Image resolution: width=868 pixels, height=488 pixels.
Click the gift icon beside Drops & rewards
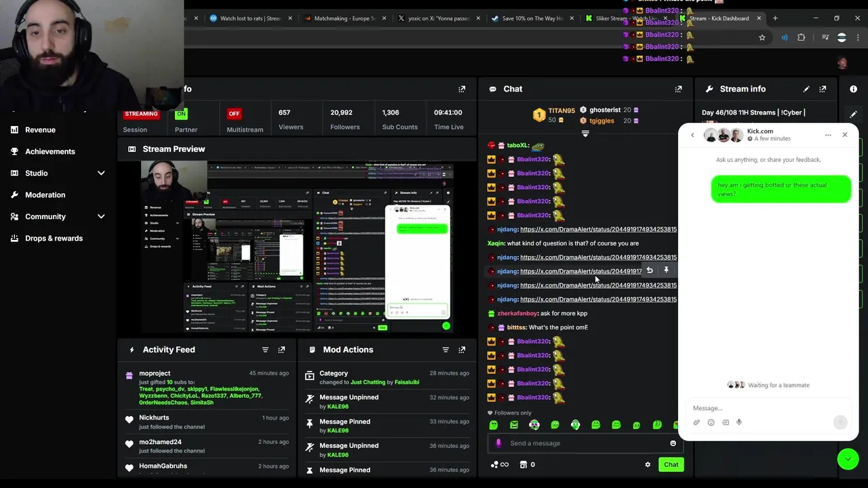(14, 238)
